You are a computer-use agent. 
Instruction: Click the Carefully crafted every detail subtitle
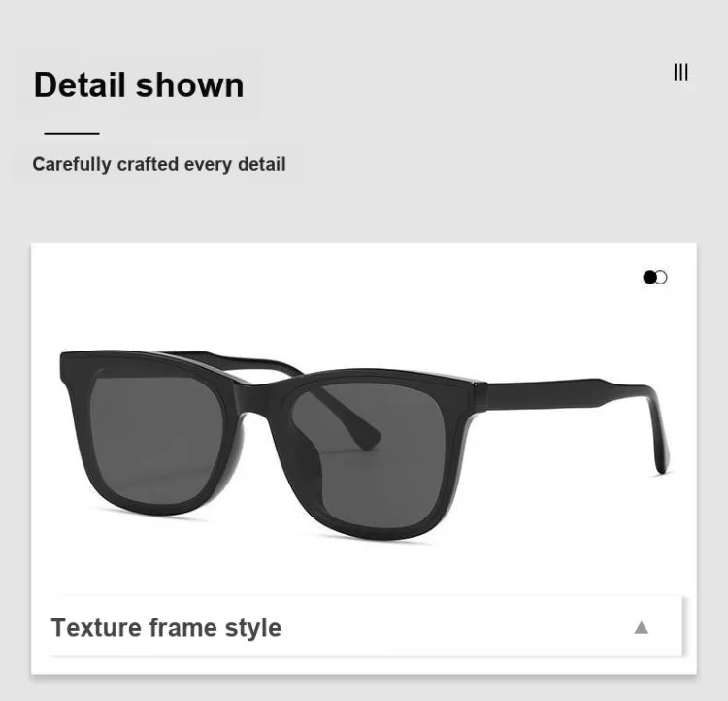pos(159,164)
